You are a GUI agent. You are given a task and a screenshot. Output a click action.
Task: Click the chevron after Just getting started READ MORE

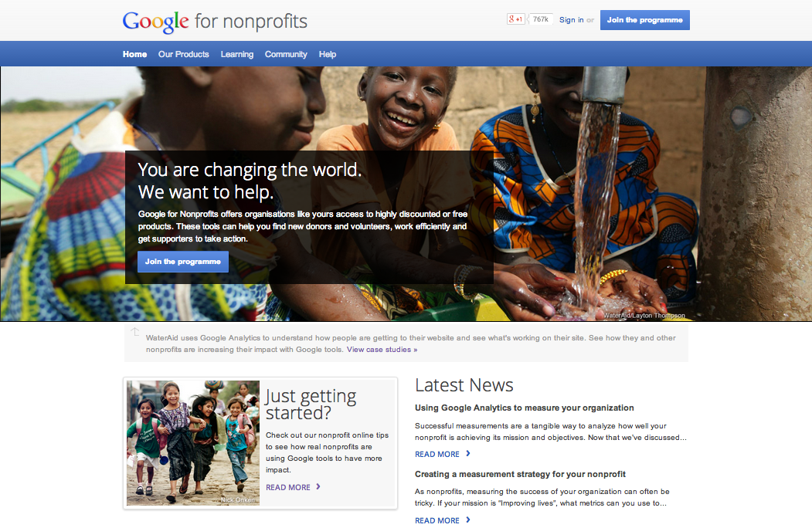(318, 486)
